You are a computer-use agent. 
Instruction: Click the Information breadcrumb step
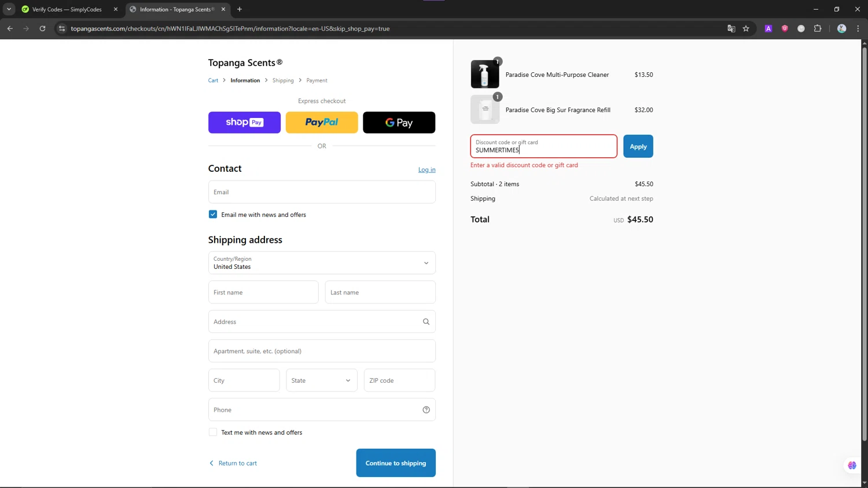(245, 80)
